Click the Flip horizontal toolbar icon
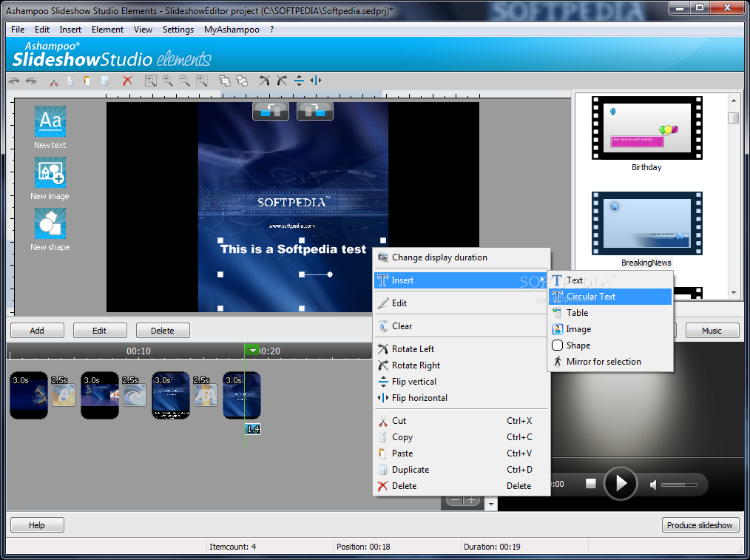This screenshot has width=750, height=560. click(316, 81)
